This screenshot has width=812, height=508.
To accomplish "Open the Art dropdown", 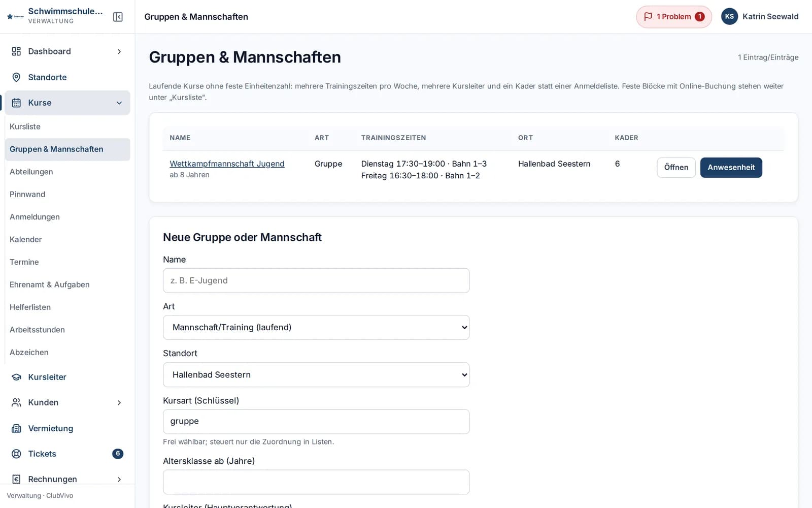I will [x=316, y=327].
